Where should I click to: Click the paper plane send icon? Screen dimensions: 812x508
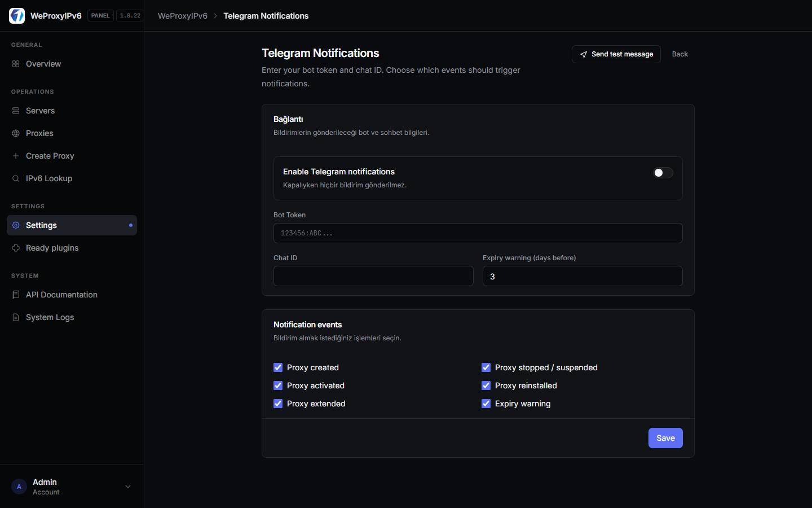(584, 54)
